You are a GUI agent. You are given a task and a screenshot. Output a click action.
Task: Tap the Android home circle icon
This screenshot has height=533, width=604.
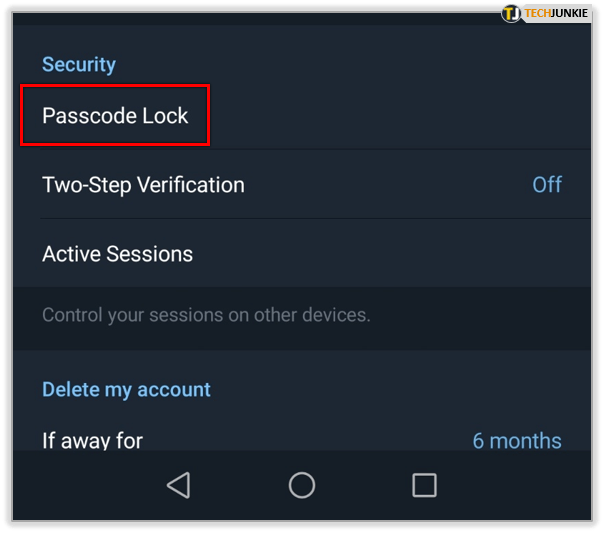[302, 485]
